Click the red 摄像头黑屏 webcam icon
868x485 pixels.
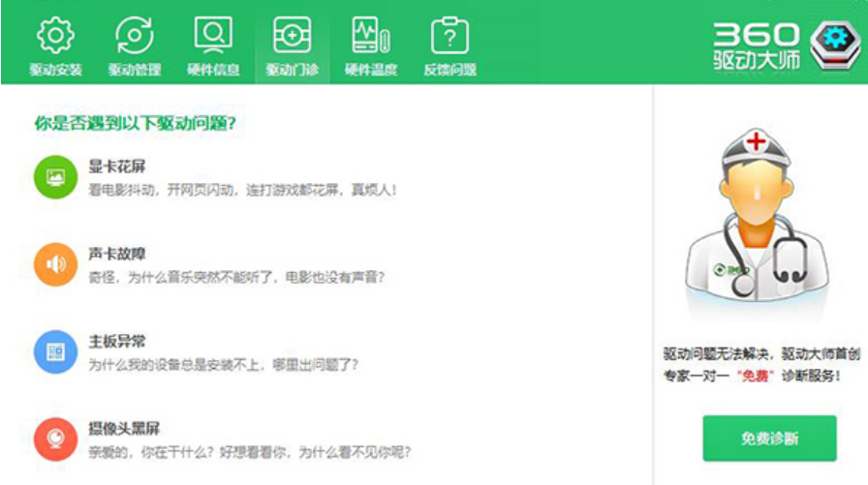(x=55, y=440)
